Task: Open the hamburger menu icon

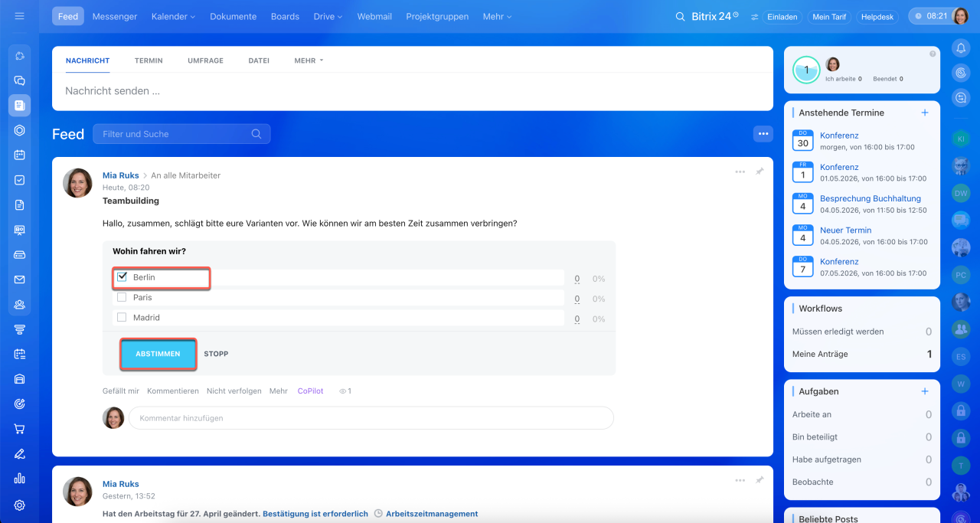Action: [x=20, y=16]
